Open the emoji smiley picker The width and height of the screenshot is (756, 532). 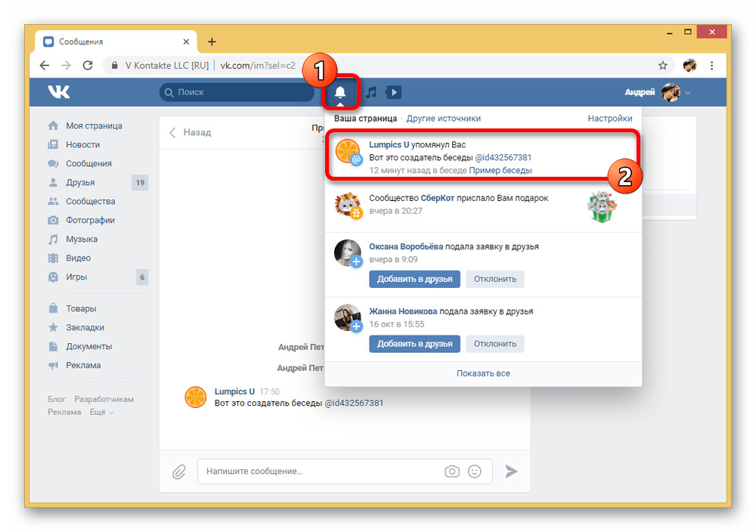pyautogui.click(x=475, y=472)
